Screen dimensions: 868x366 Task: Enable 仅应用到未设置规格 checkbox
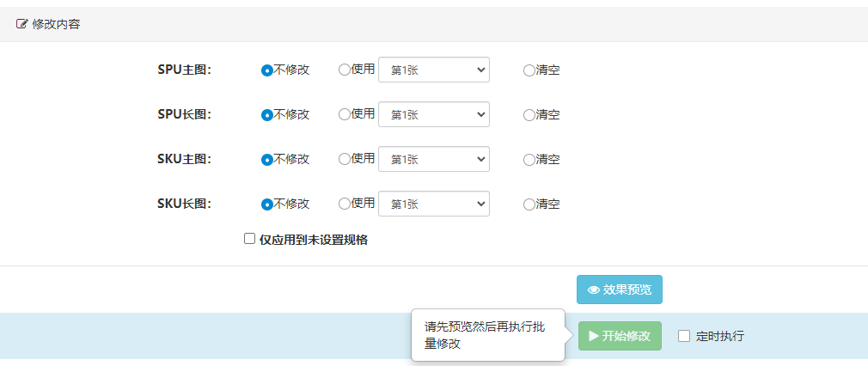(250, 240)
